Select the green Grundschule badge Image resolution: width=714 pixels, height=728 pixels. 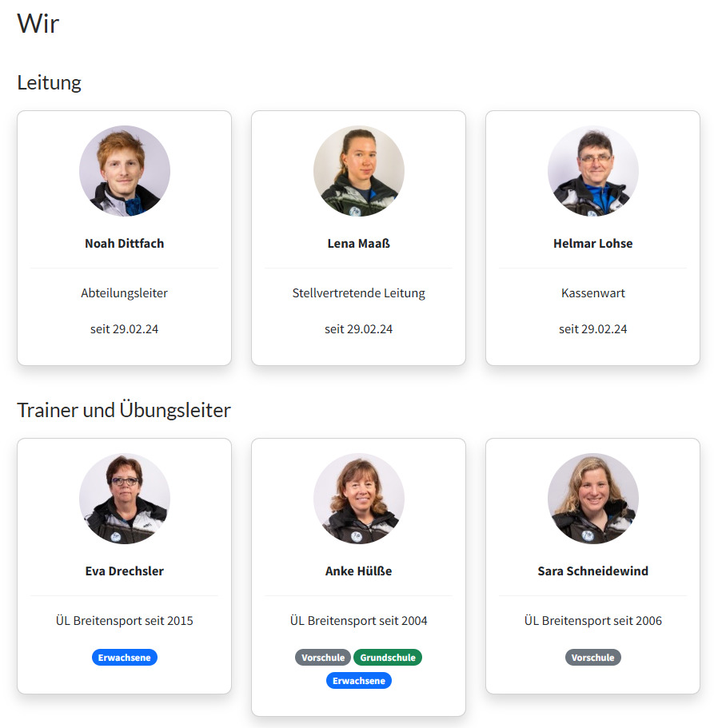[x=388, y=658]
